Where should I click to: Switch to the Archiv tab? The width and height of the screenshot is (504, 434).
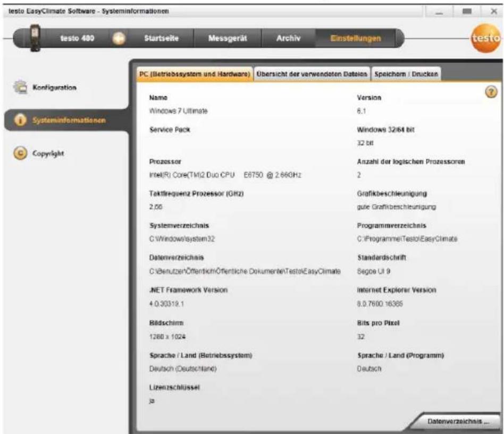pos(288,38)
